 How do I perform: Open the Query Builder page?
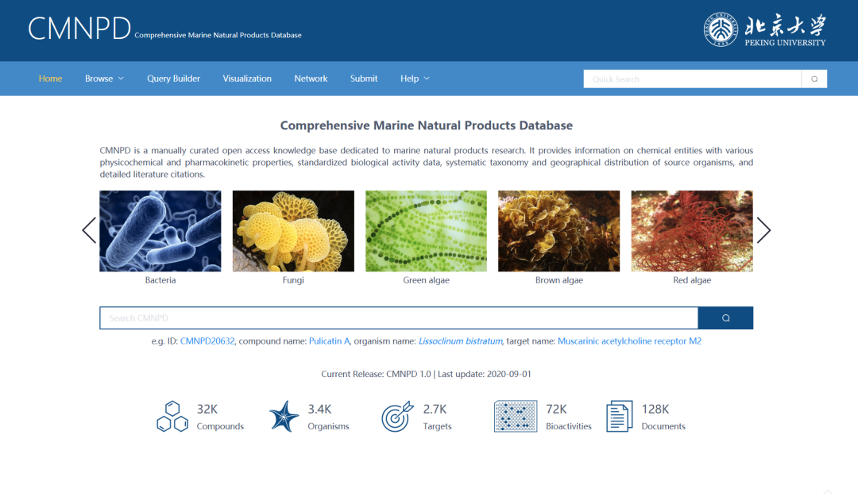click(x=173, y=79)
